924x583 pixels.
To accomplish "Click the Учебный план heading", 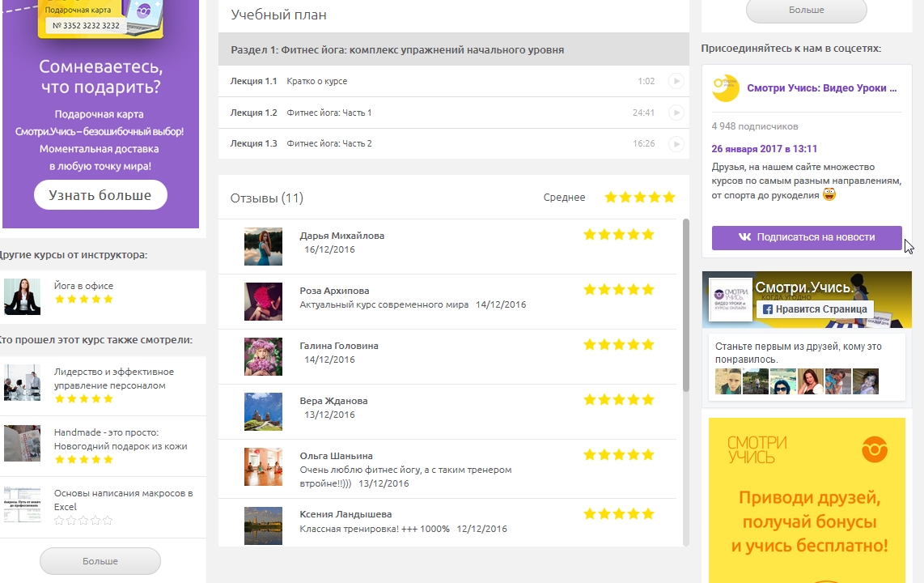I will tap(278, 15).
